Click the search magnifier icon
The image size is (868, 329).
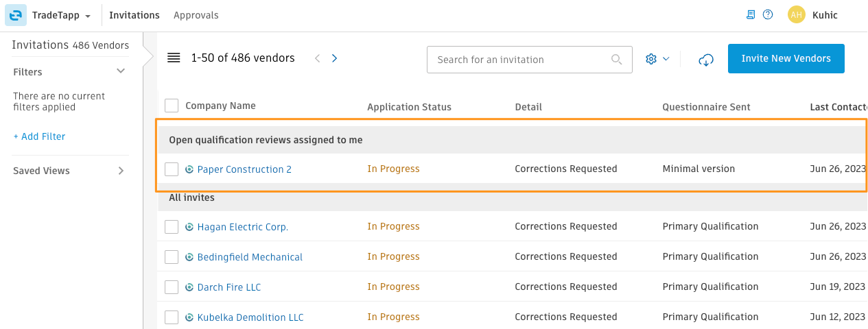(617, 60)
